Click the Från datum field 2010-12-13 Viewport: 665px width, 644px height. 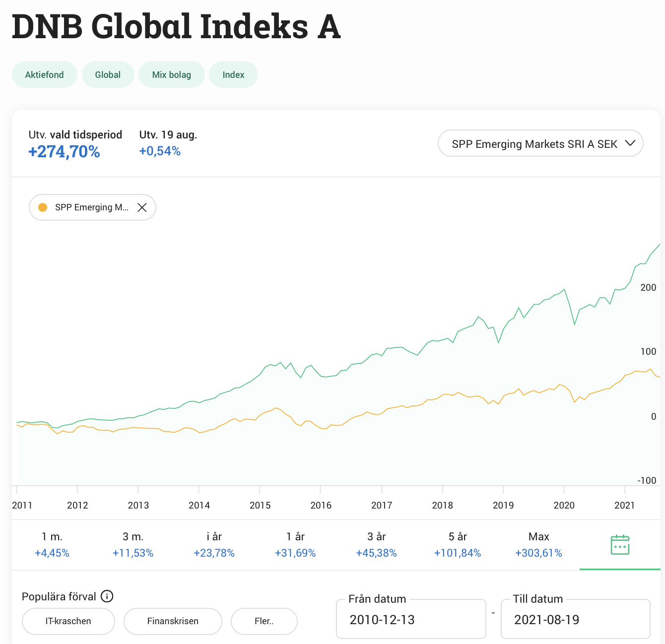coord(411,619)
